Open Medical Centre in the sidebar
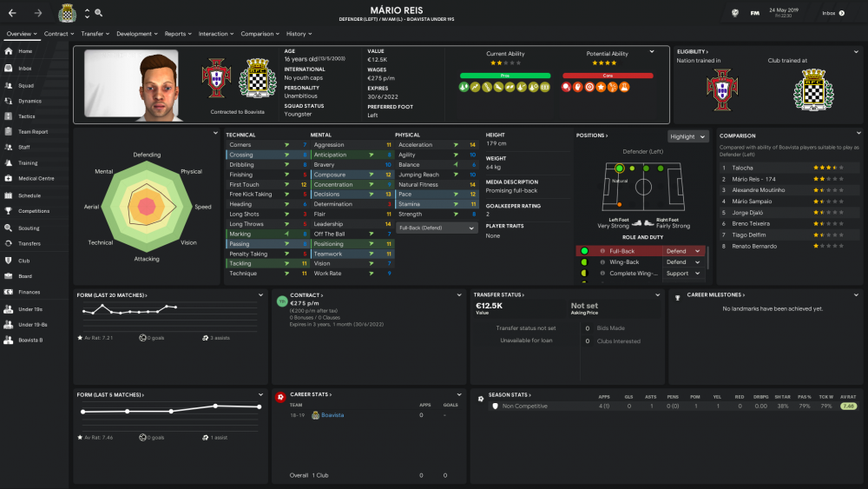 coord(35,178)
